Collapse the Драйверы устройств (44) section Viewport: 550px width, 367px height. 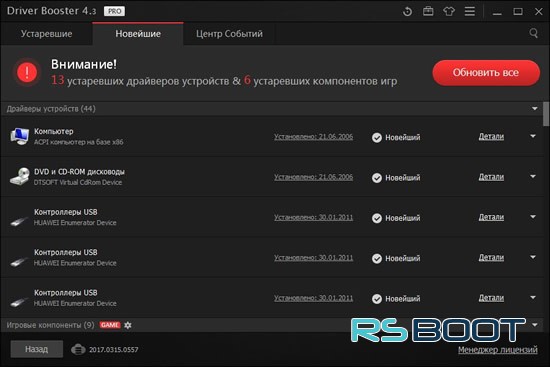coord(534,109)
